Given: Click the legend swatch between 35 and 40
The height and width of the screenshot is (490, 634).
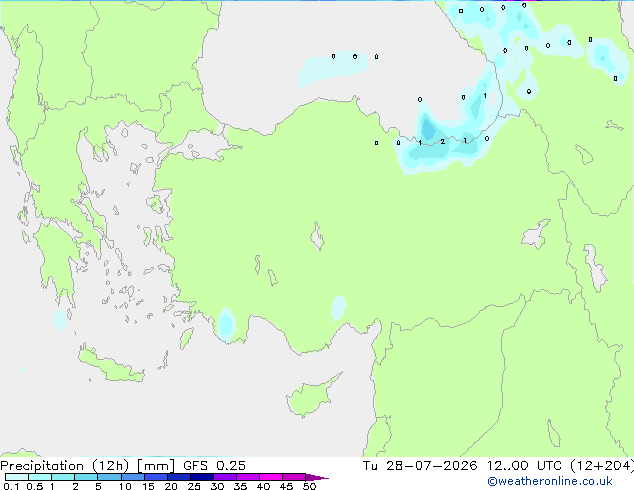Looking at the screenshot, I should pyautogui.click(x=247, y=477).
